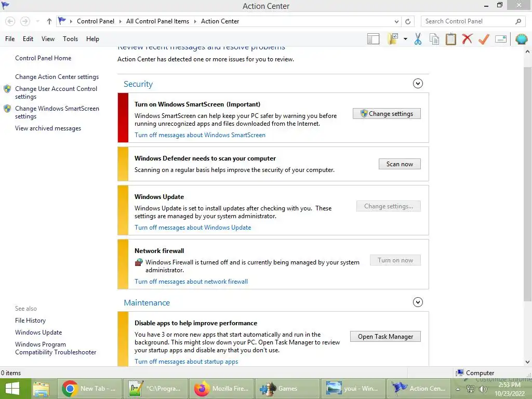Click the firewall brick icon
This screenshot has height=399, width=532.
click(138, 262)
